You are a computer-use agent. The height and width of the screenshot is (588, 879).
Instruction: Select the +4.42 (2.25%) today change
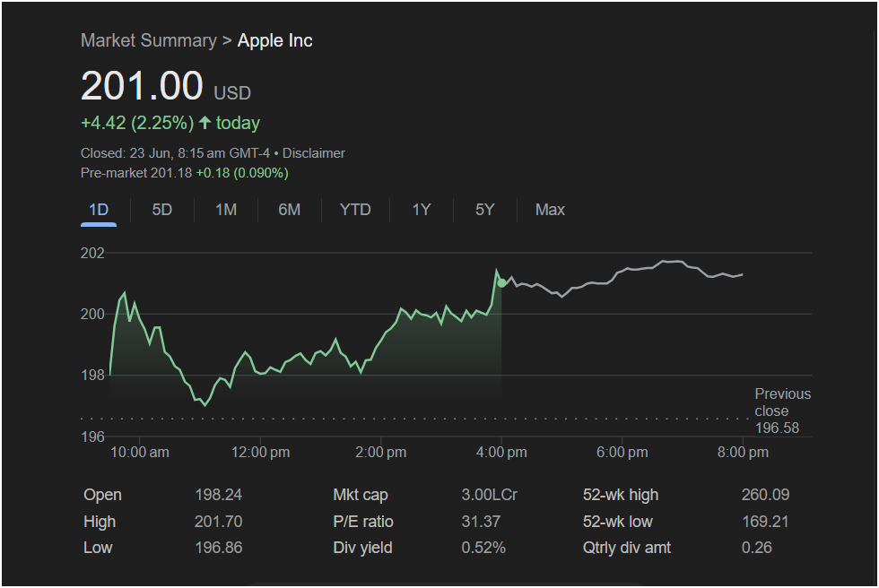point(170,123)
